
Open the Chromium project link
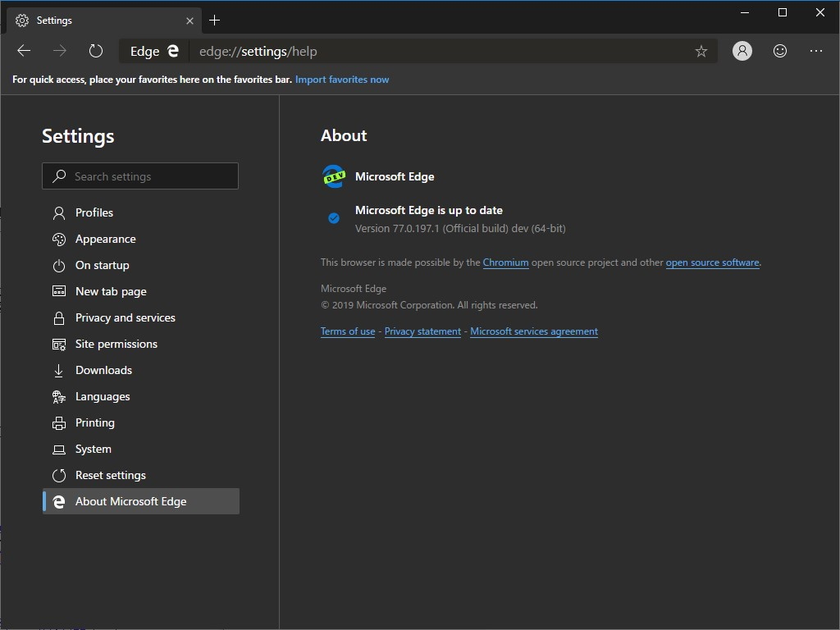(x=505, y=262)
